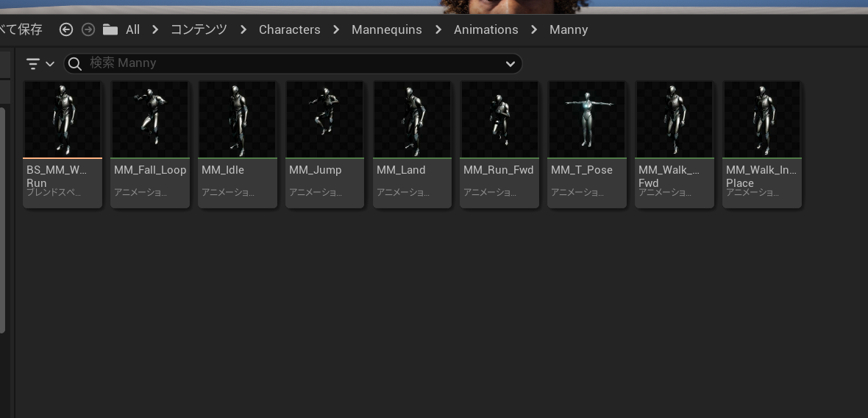
Task: Navigate to the Mannequins breadcrumb folder
Action: [x=386, y=29]
